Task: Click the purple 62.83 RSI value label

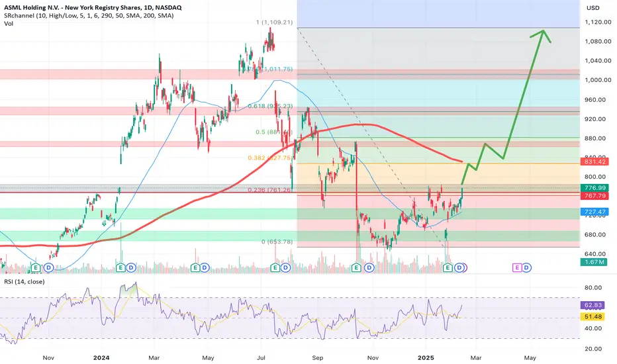Action: (x=593, y=305)
